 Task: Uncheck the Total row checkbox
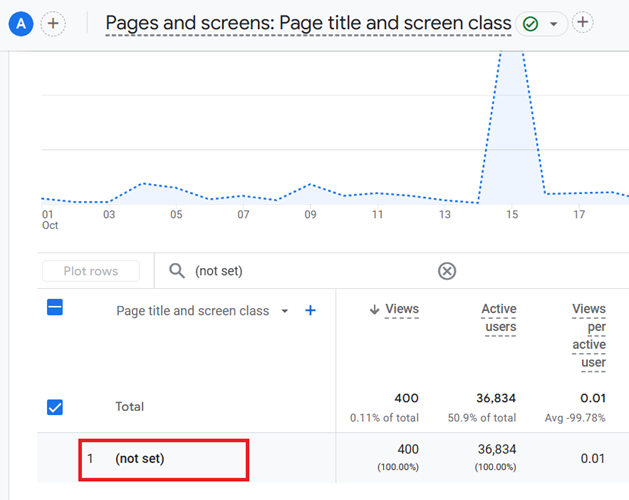pyautogui.click(x=55, y=406)
